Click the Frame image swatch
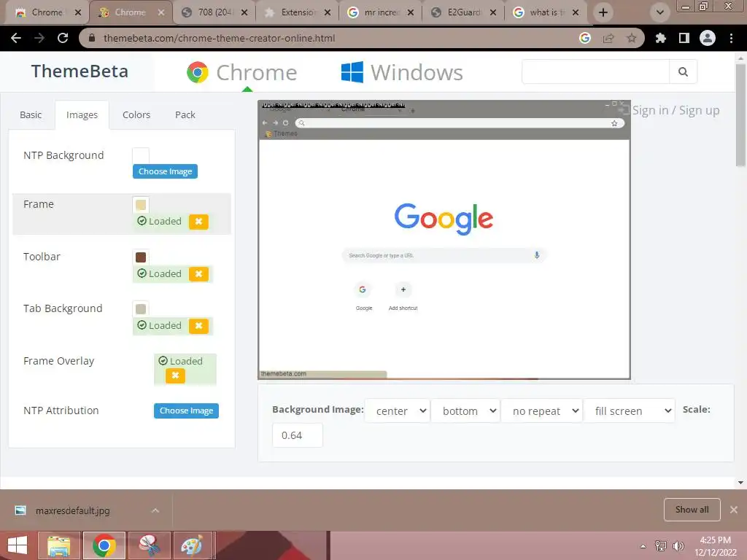 coord(141,205)
